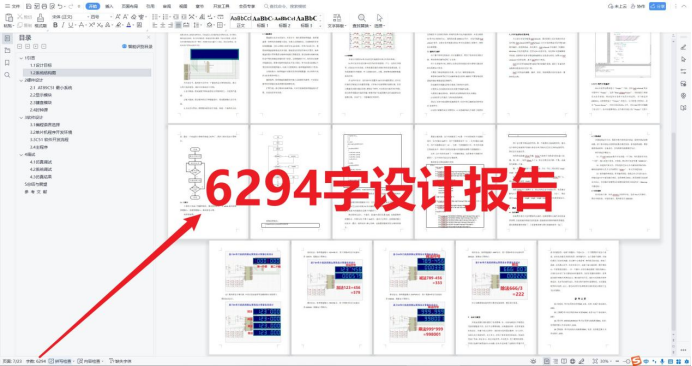Align text left
The height and width of the screenshot is (366, 692).
155,25
